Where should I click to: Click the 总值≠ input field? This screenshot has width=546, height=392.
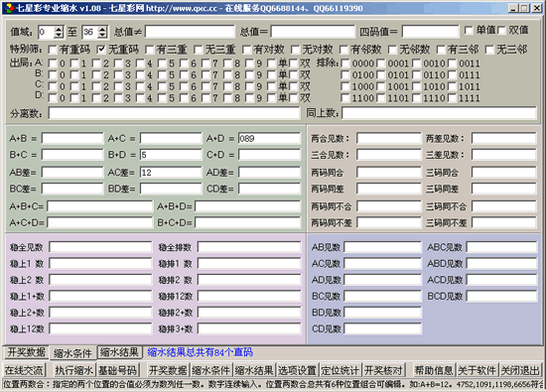(190, 32)
